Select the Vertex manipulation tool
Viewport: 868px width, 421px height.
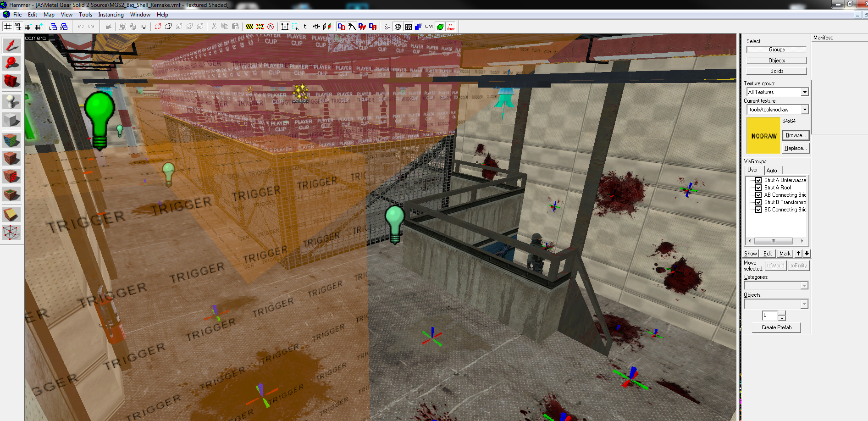coord(11,233)
